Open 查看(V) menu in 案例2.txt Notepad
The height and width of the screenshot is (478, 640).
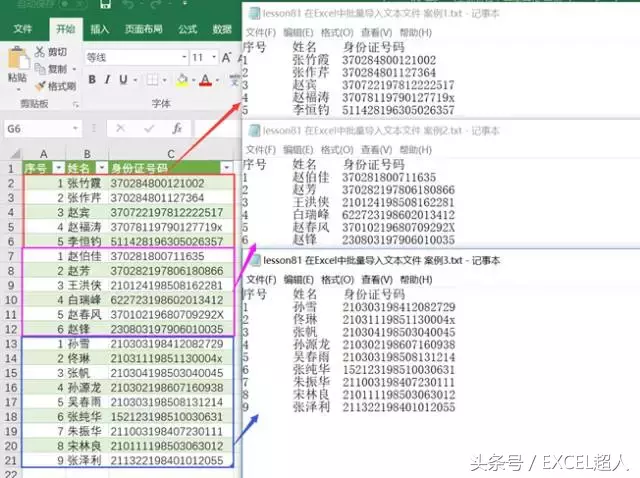click(x=376, y=150)
